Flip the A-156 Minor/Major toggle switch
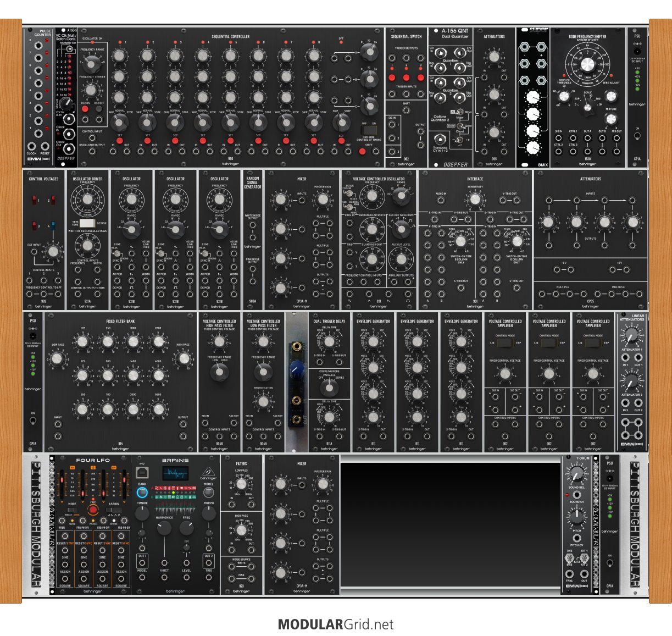The width and height of the screenshot is (672, 636). pyautogui.click(x=459, y=113)
